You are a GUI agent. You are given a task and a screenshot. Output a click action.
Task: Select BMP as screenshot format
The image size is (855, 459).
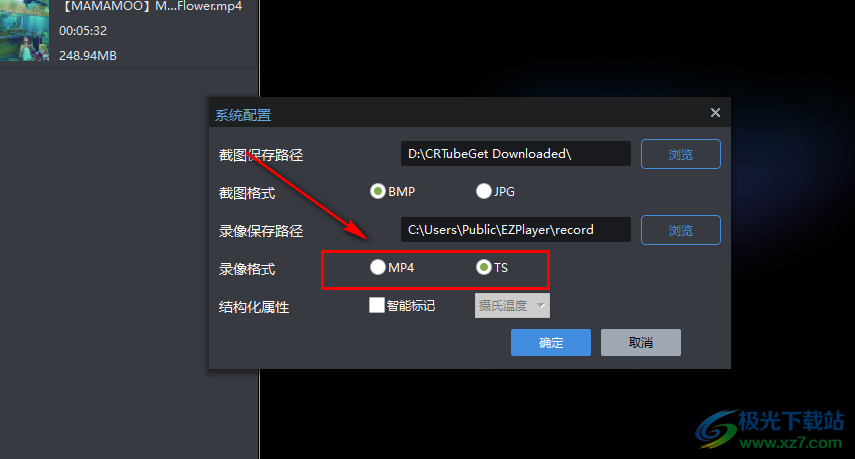pos(377,191)
